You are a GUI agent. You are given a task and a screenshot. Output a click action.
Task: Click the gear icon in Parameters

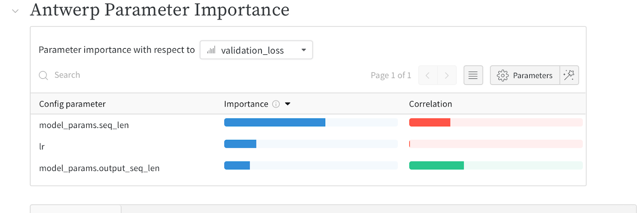tap(503, 75)
